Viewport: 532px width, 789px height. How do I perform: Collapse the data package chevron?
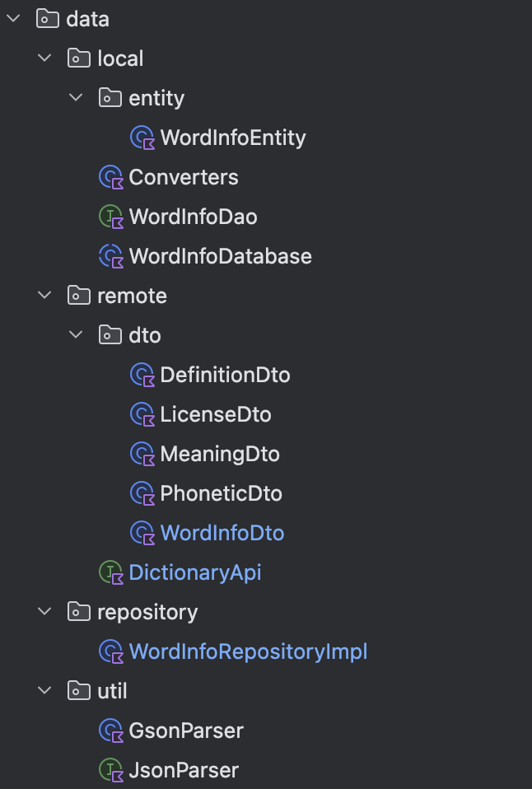tap(14, 19)
